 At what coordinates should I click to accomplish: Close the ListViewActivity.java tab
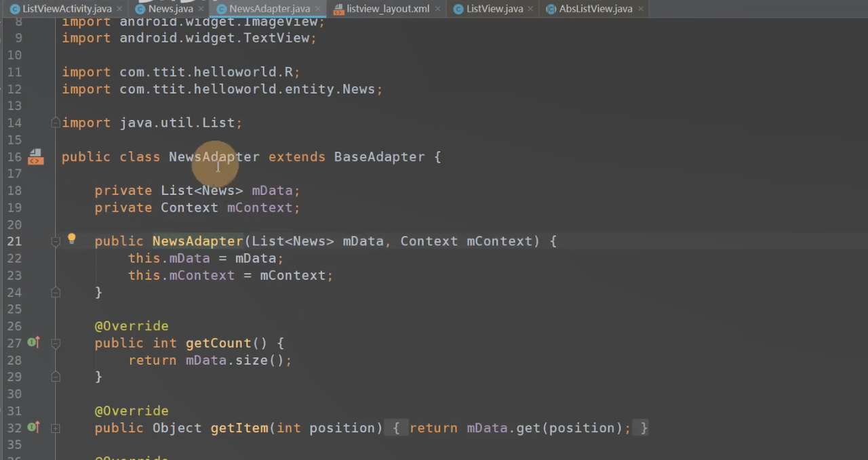click(119, 9)
